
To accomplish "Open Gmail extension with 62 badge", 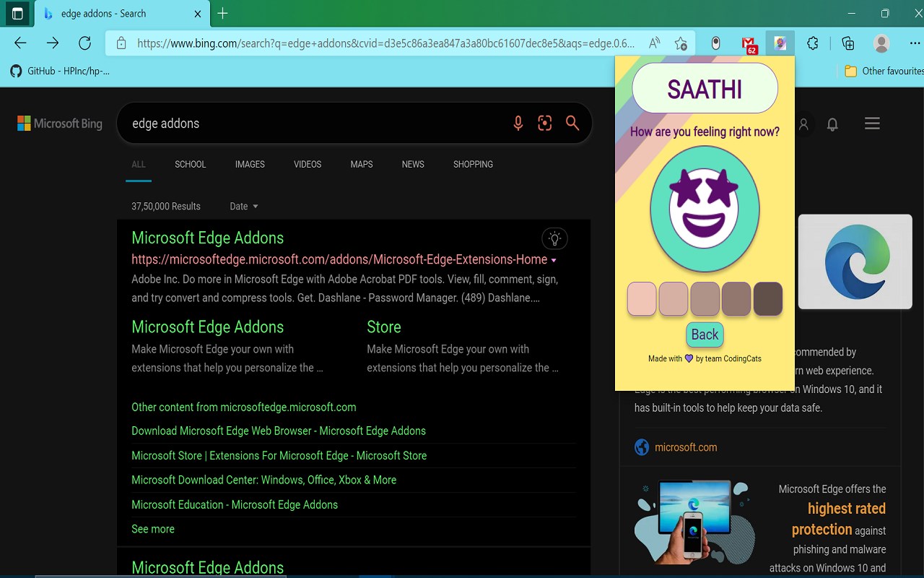I will coord(749,45).
